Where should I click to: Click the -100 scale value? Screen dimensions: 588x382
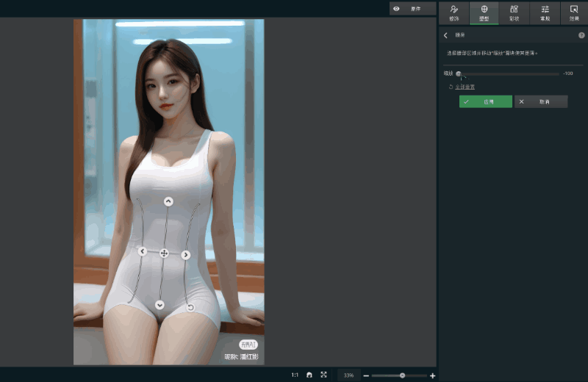567,73
